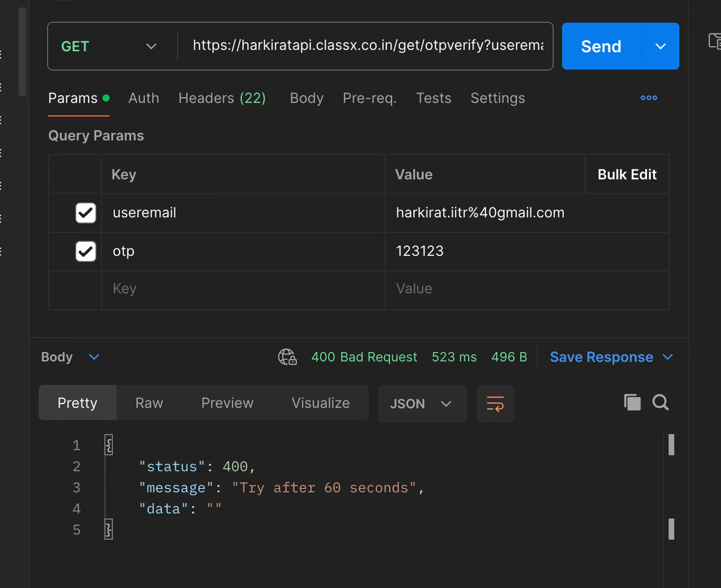Open the three-dot more options menu
Viewport: 721px width, 588px height.
click(x=649, y=98)
